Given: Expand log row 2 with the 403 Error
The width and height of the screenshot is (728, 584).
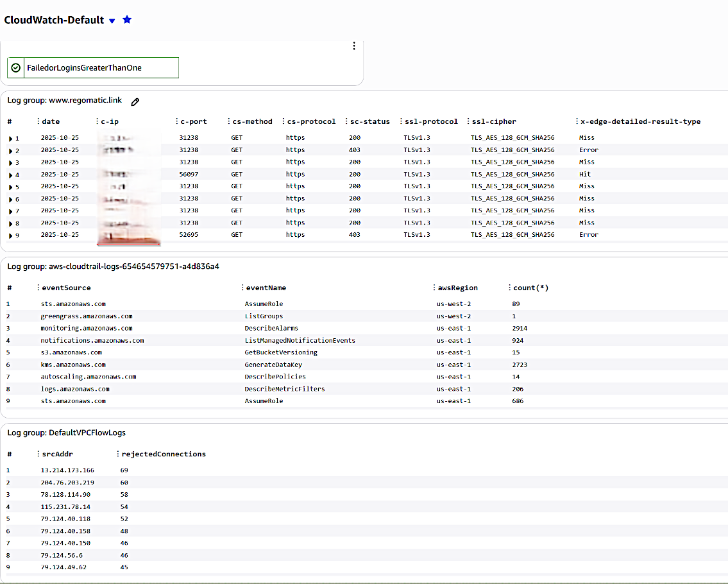Looking at the screenshot, I should pyautogui.click(x=10, y=150).
